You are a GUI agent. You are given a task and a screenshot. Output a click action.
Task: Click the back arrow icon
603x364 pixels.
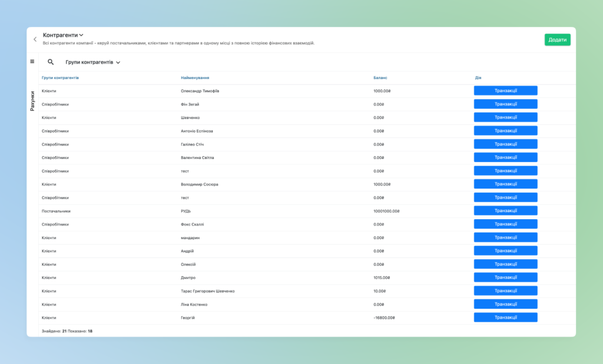(35, 39)
